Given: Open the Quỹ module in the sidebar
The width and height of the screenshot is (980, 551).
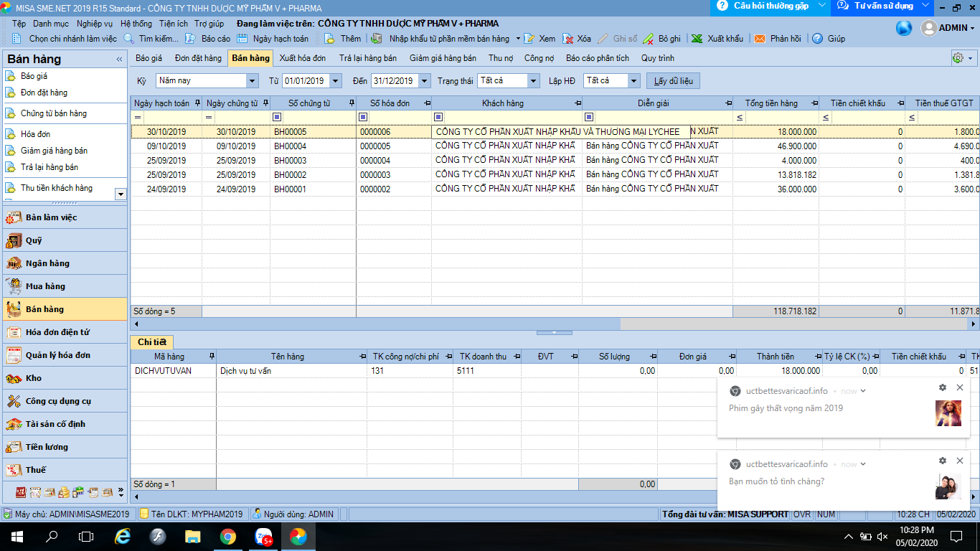Looking at the screenshot, I should coord(34,240).
